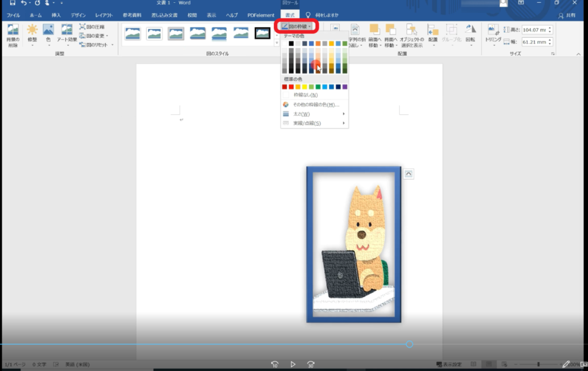Click the 背景の削除 (Remove Background) icon
Image resolution: width=588 pixels, height=371 pixels.
coord(13,30)
